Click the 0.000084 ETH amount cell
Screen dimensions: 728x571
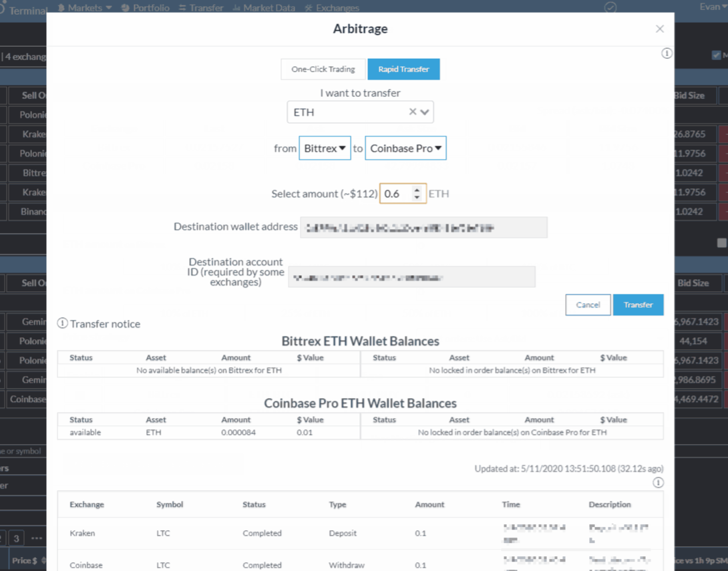tap(238, 432)
